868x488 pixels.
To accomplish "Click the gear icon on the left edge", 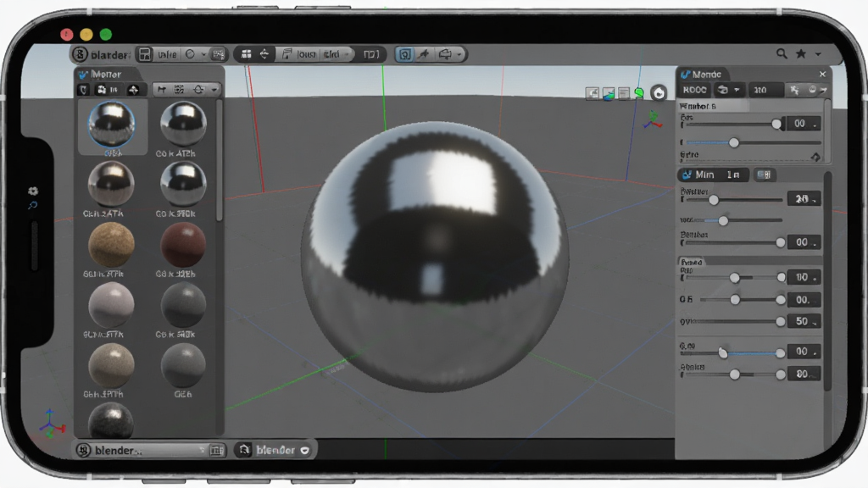I will pos(33,191).
